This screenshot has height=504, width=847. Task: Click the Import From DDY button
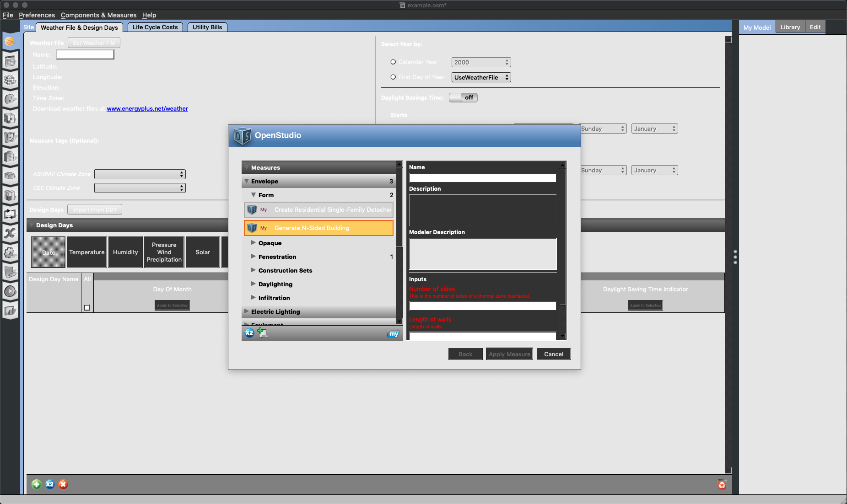(x=95, y=209)
